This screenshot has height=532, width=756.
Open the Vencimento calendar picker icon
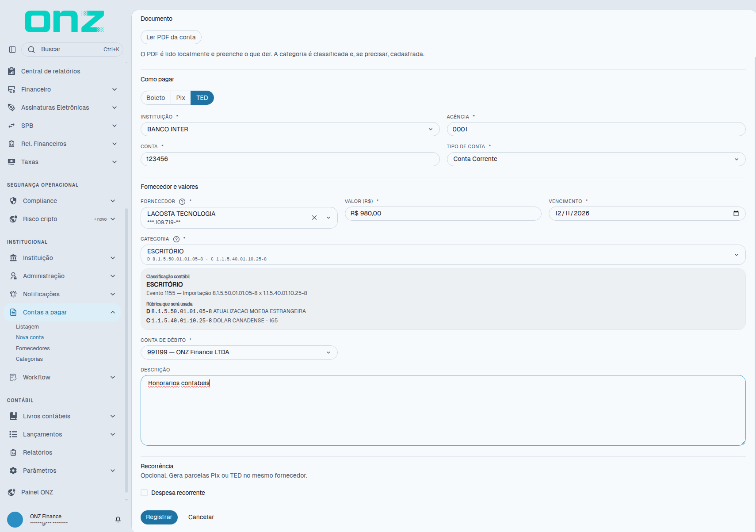736,214
